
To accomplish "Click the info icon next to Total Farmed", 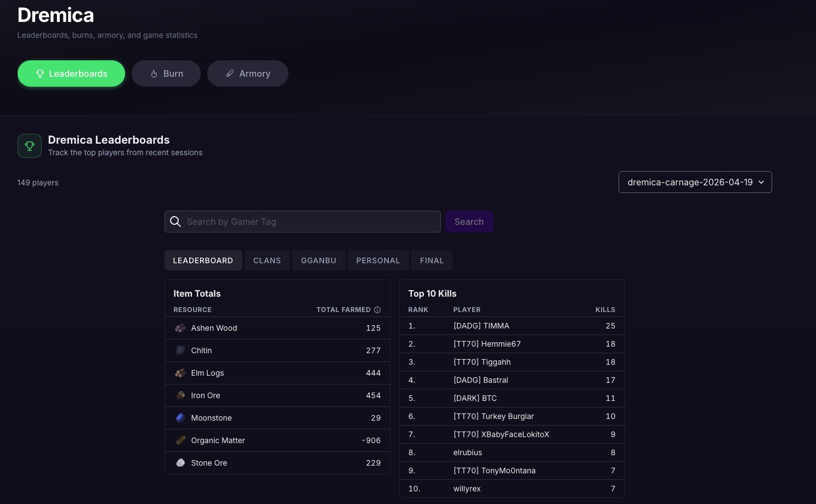I will 377,310.
